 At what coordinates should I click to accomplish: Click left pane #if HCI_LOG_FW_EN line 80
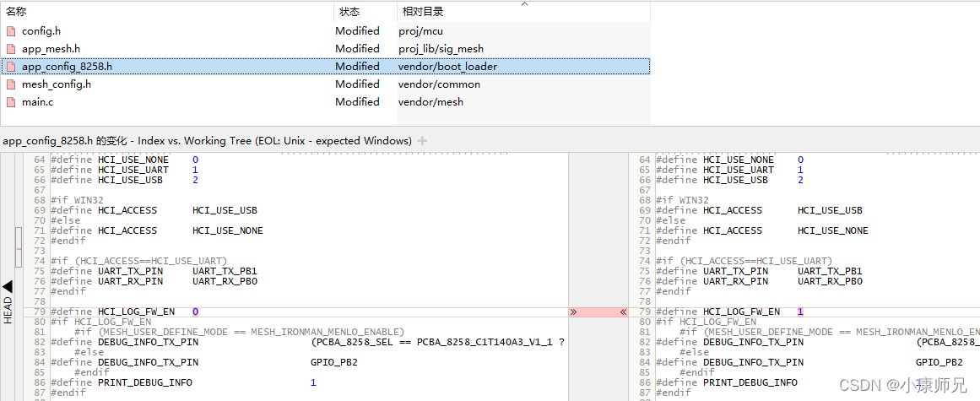coord(100,322)
